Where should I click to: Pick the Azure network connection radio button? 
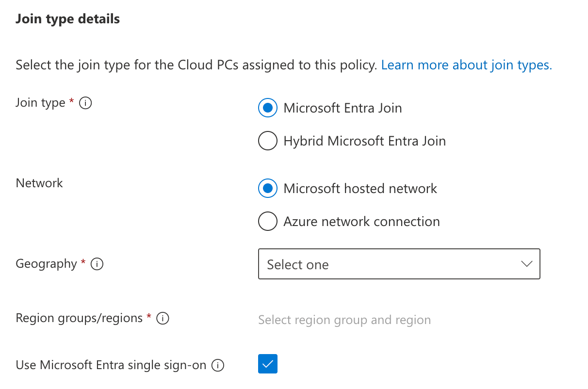tap(268, 222)
